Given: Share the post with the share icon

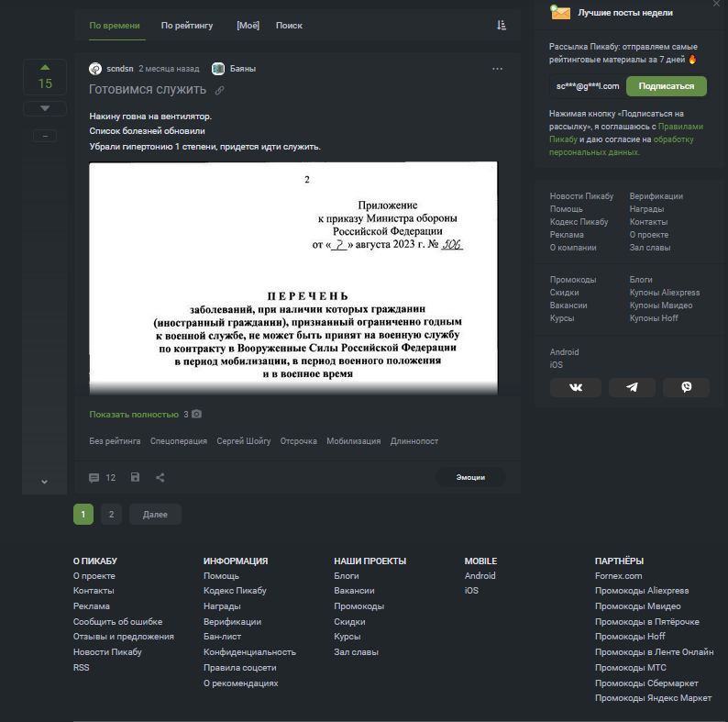Looking at the screenshot, I should (160, 478).
